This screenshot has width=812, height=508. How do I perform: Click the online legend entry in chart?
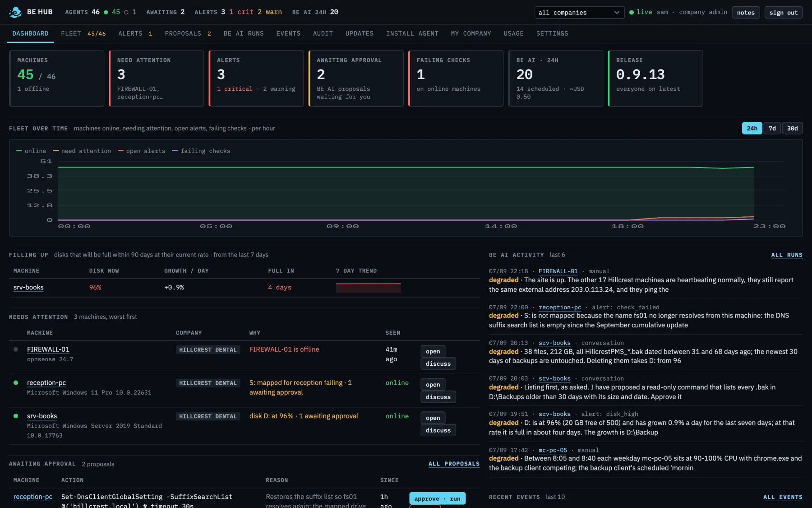click(x=31, y=151)
